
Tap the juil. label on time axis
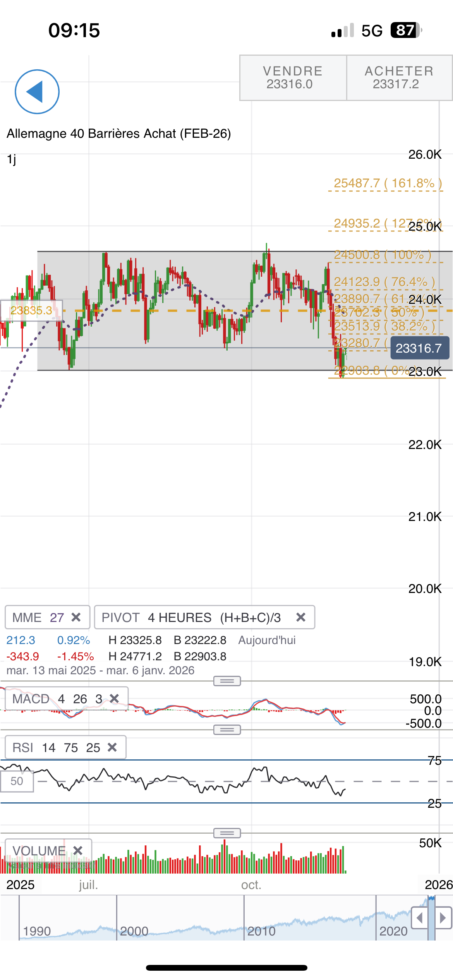click(89, 884)
